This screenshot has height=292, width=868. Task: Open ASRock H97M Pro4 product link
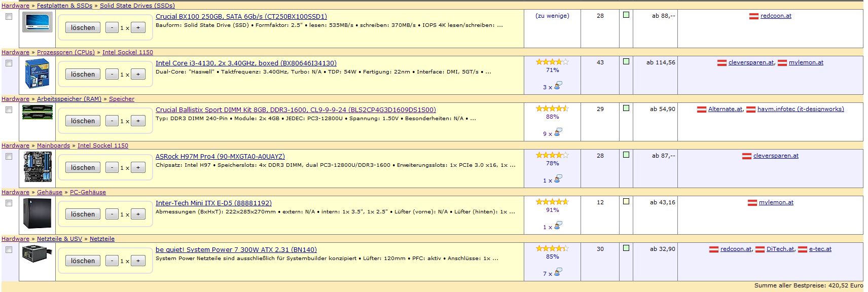pos(220,157)
